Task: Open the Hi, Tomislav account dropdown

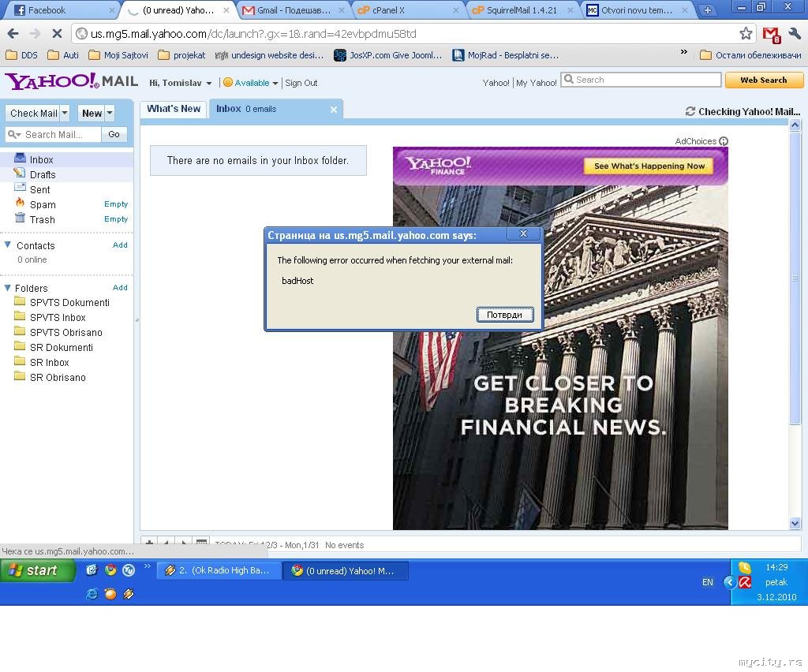Action: point(208,84)
